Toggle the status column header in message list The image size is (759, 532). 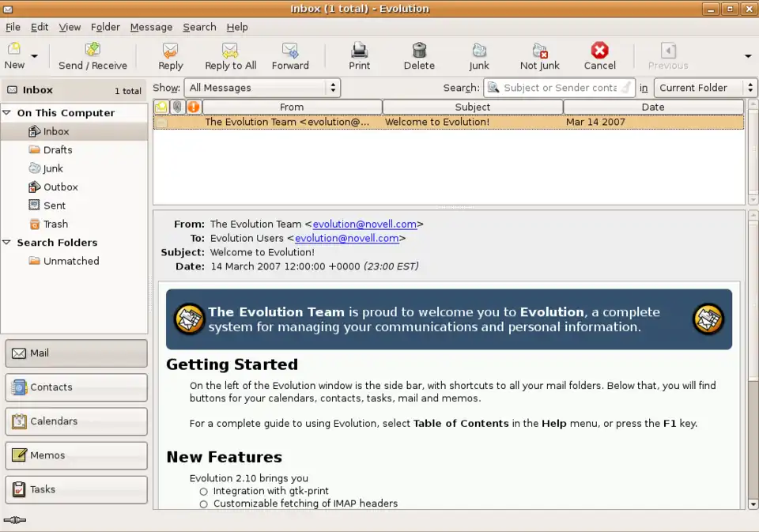coord(161,107)
